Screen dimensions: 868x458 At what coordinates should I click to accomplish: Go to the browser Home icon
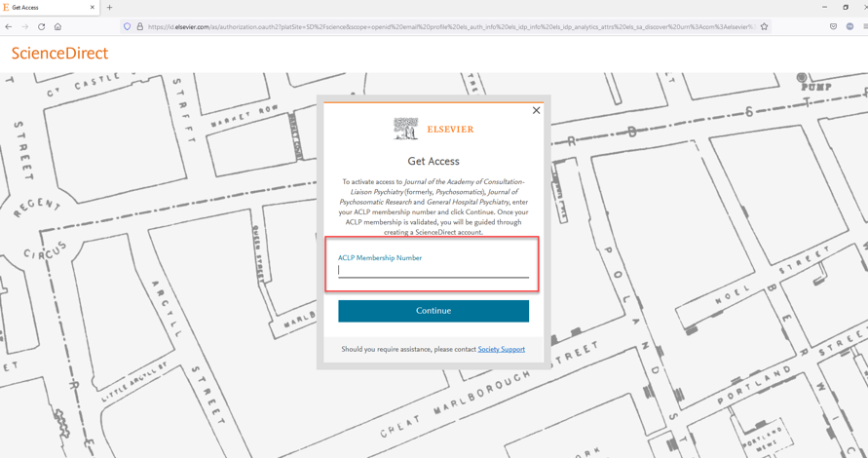coord(57,26)
